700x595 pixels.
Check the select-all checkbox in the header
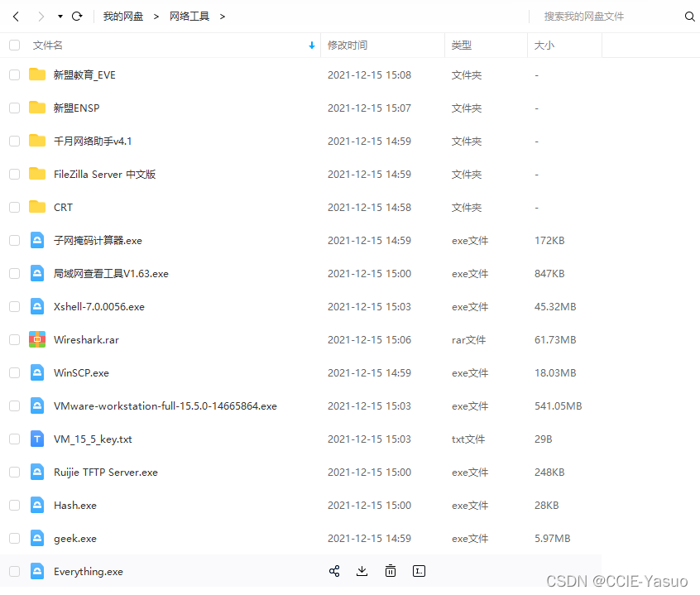point(14,45)
